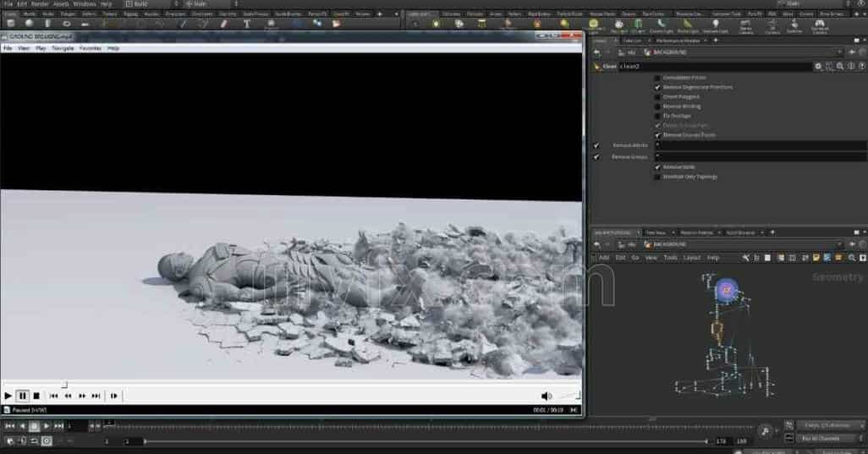Click the audio icon on Houdini playbar
The image size is (868, 454).
tap(765, 432)
